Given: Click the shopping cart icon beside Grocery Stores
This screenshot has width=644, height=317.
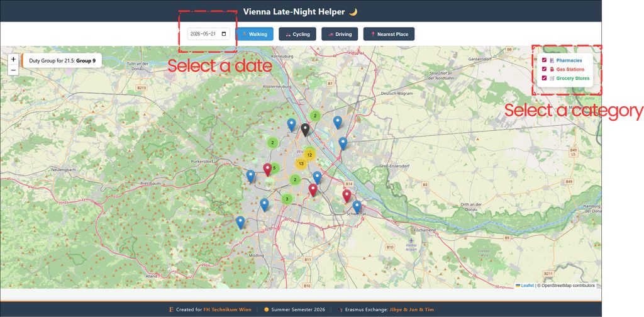Looking at the screenshot, I should [x=552, y=78].
